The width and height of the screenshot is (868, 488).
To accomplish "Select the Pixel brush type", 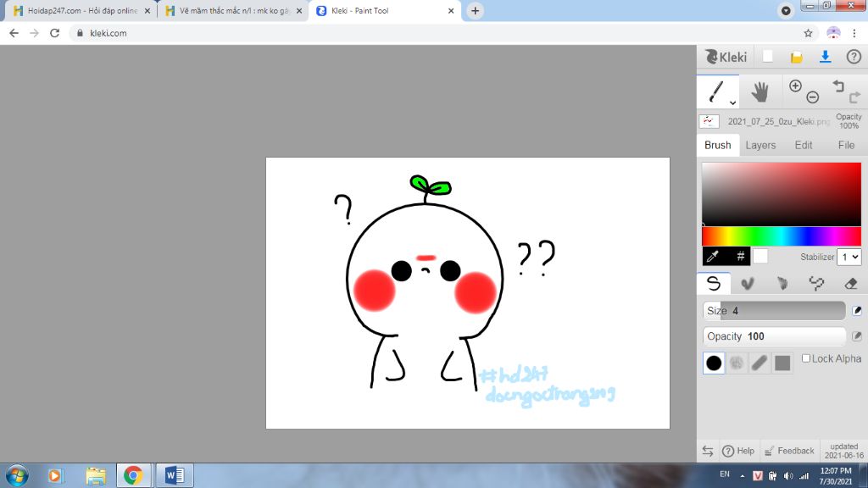I will 816,283.
